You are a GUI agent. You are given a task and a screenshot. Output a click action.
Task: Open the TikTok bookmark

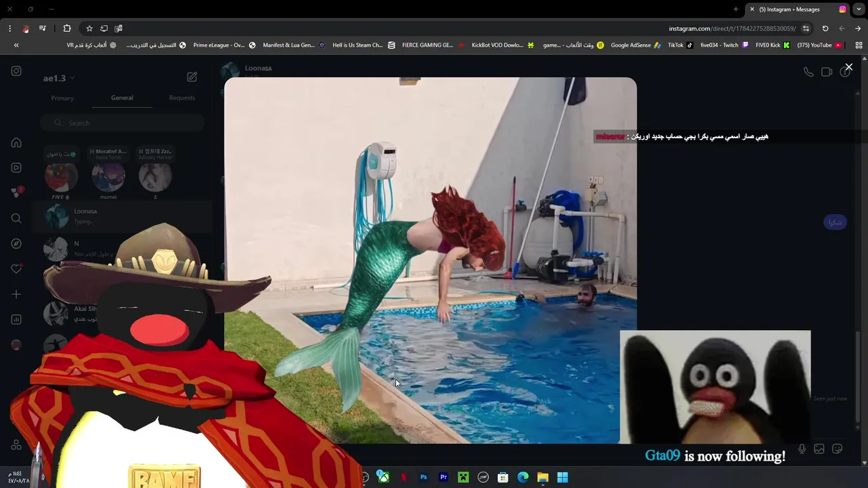681,45
